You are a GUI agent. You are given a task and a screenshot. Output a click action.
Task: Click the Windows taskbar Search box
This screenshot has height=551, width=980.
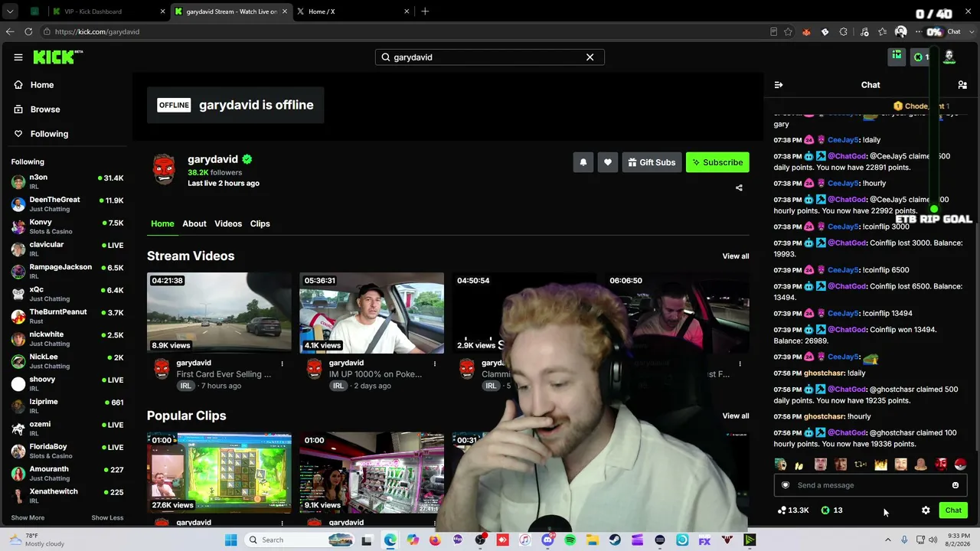click(x=300, y=540)
